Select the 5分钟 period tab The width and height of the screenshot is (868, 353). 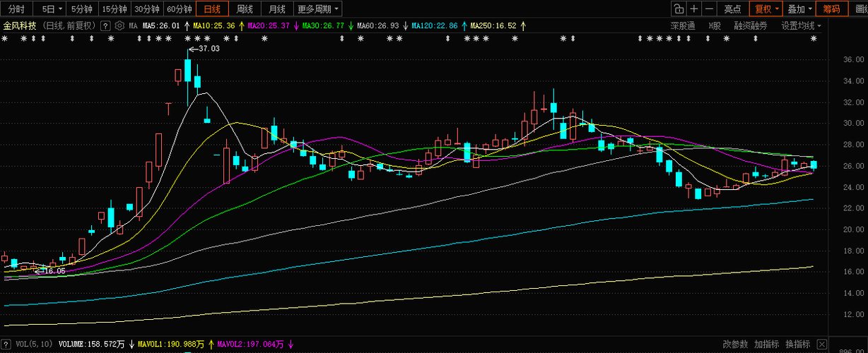[82, 9]
